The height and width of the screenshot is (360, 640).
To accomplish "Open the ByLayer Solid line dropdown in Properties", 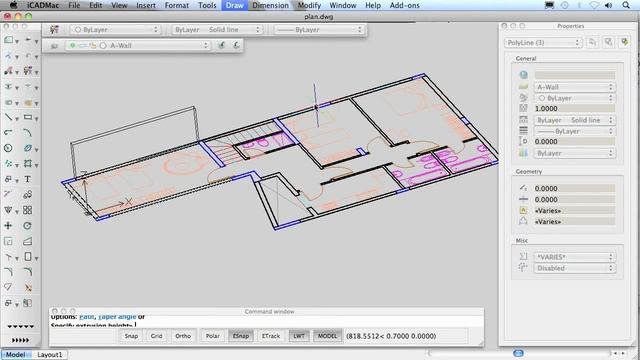I will 574,120.
